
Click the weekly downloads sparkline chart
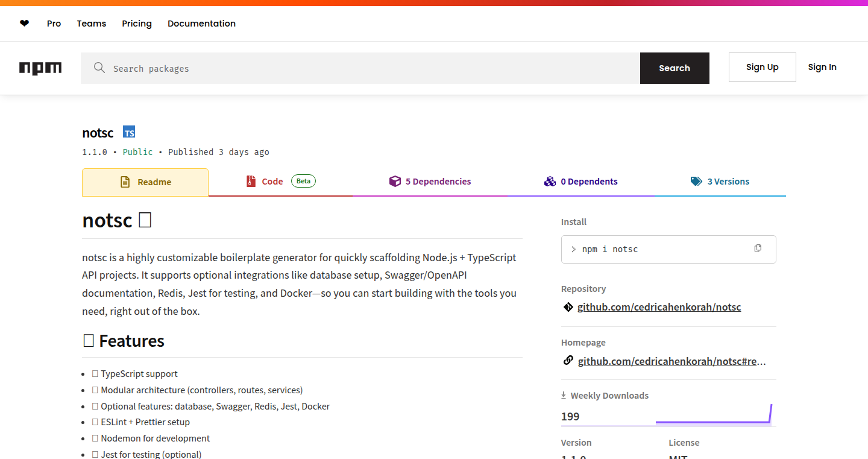[714, 414]
